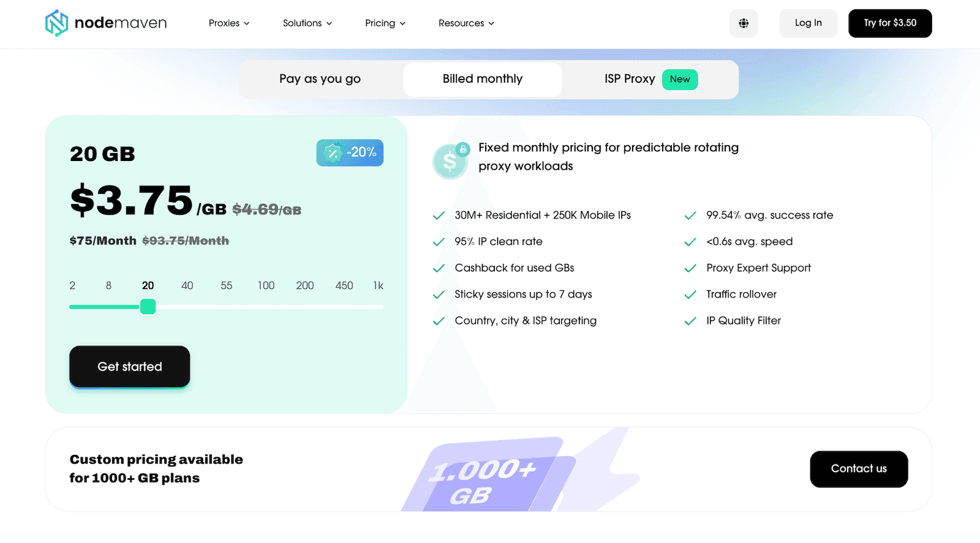
Task: Click checkmark beside 30M+ Residential IPs
Action: click(x=439, y=215)
